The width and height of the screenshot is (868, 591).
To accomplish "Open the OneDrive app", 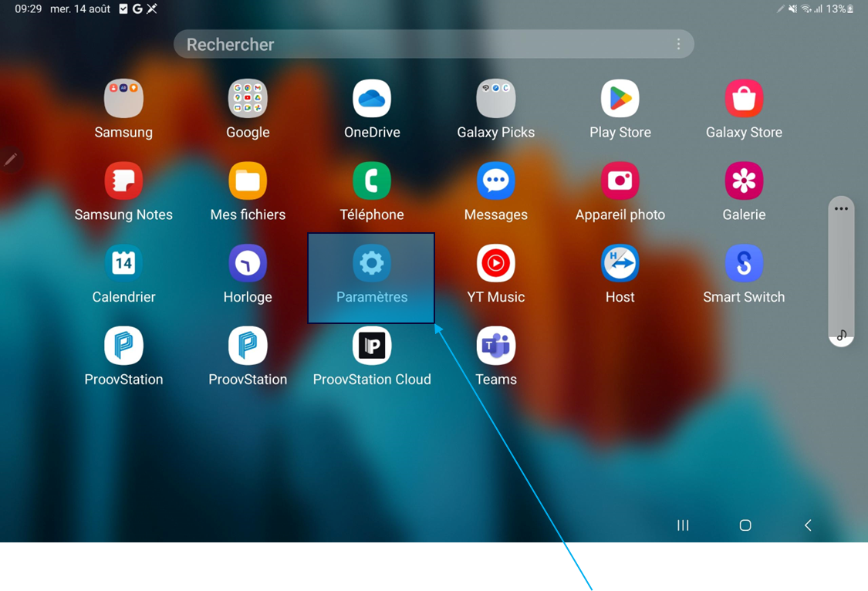I will [x=371, y=100].
